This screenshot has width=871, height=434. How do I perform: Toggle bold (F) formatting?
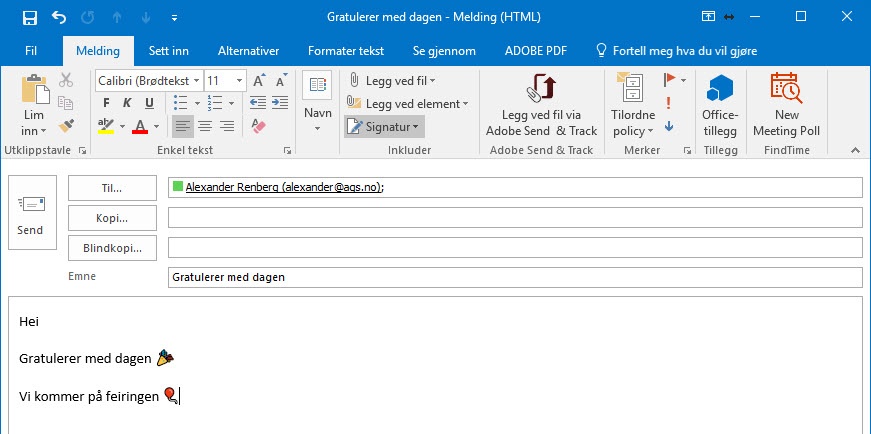click(x=105, y=103)
